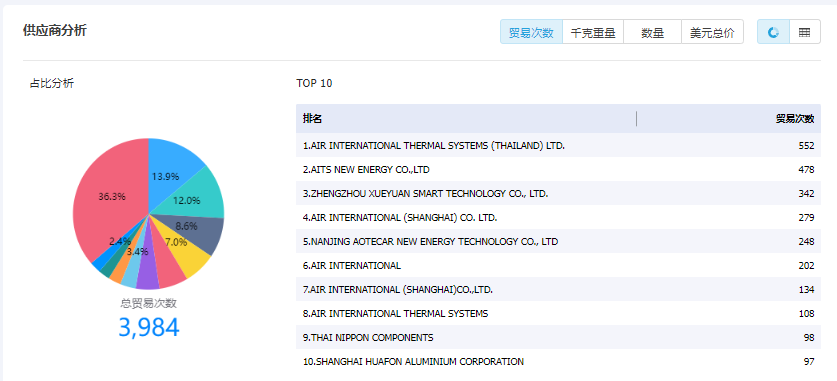Select the 数量 tab
837x381 pixels.
pyautogui.click(x=652, y=32)
